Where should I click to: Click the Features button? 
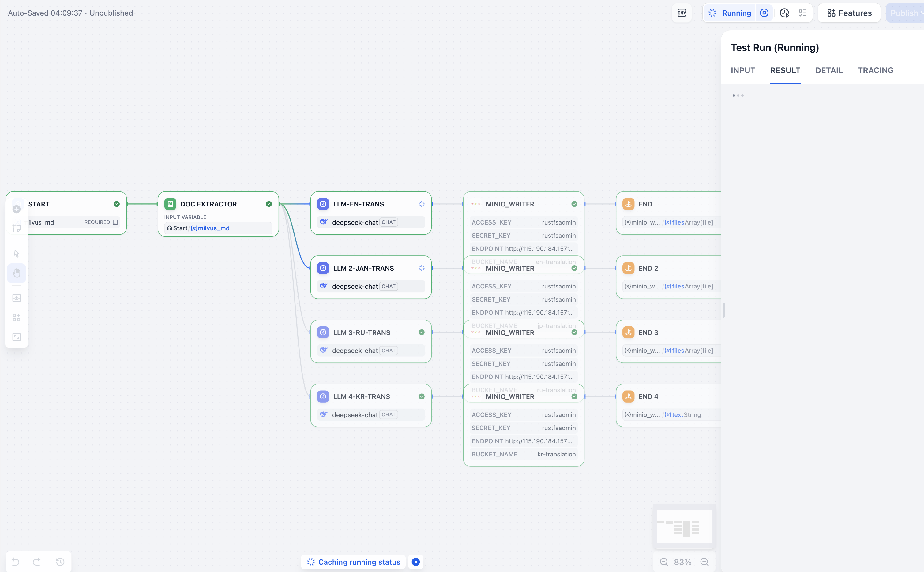coord(849,13)
